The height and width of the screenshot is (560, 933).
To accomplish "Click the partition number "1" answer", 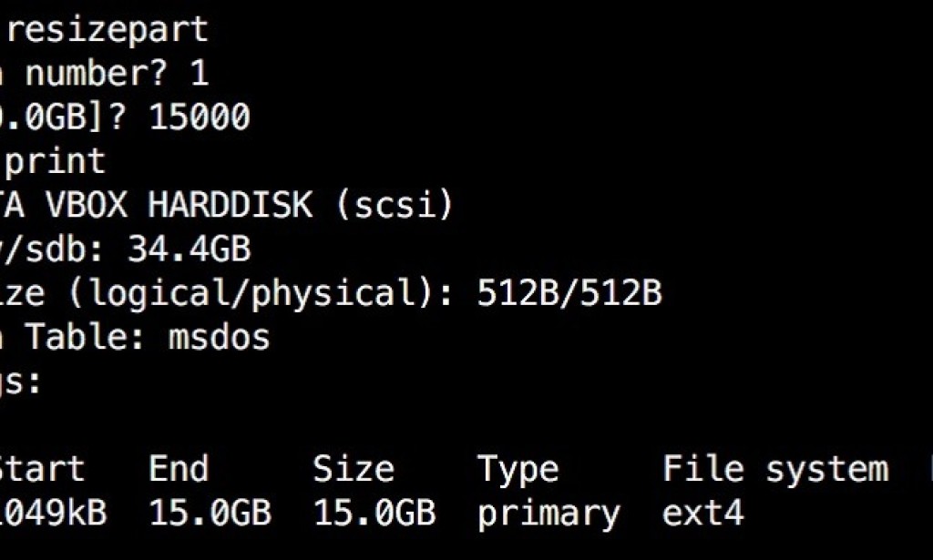I will tap(199, 74).
